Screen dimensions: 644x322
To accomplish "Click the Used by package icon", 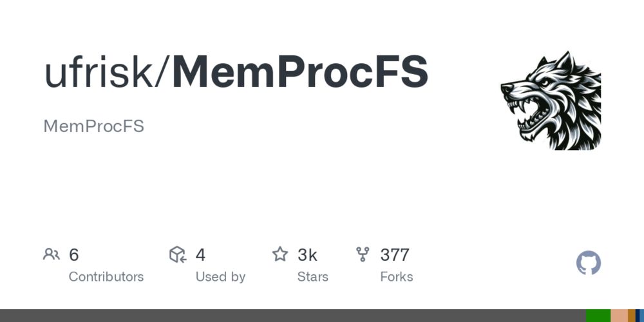I will tap(178, 254).
